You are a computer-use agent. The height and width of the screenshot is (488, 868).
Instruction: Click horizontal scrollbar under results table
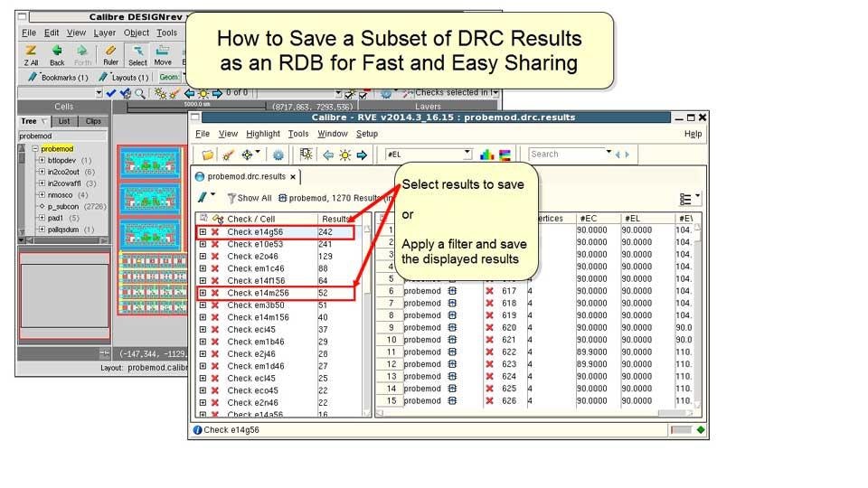pos(534,413)
